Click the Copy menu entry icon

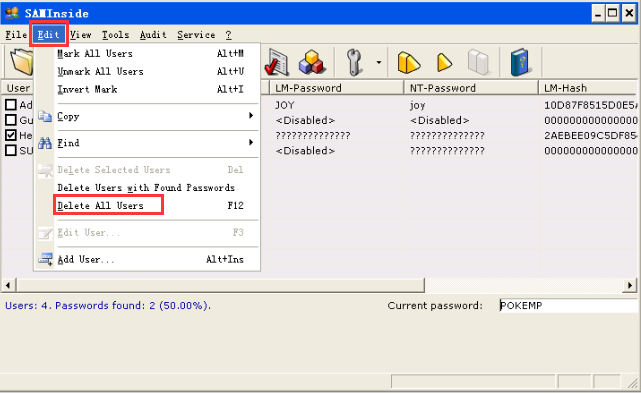(45, 116)
